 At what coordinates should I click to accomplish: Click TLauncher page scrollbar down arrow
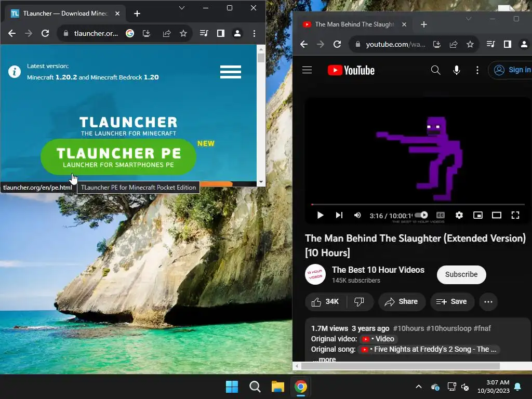261,182
